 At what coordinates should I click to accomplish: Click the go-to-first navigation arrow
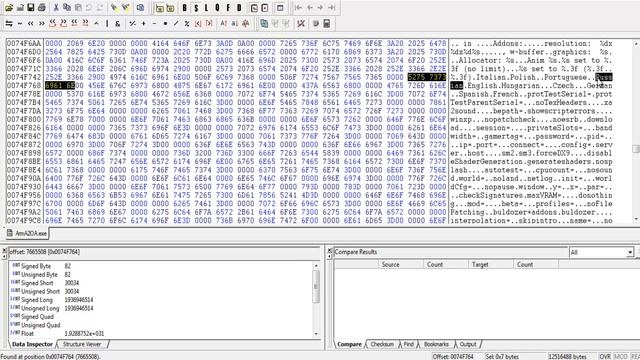click(x=298, y=8)
